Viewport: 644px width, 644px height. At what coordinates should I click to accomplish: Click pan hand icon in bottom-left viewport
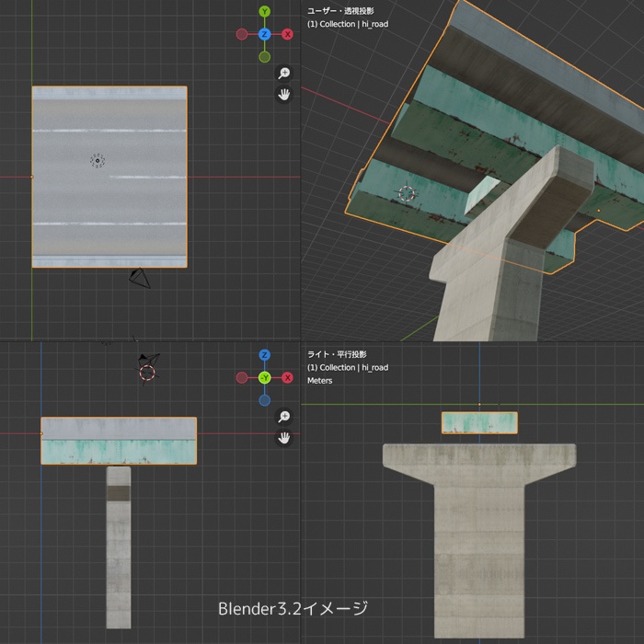(283, 438)
